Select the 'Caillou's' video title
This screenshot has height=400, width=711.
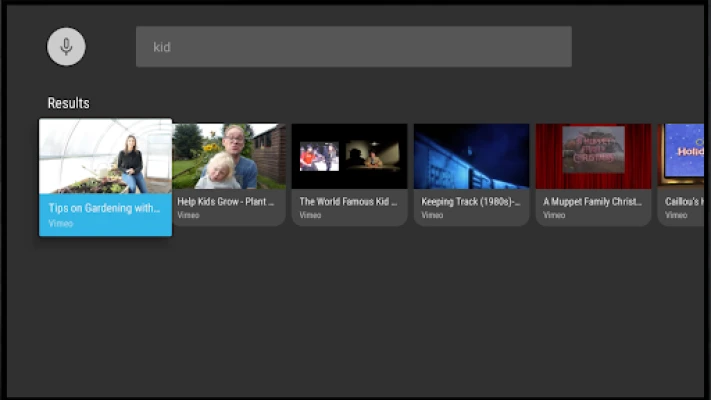point(684,201)
